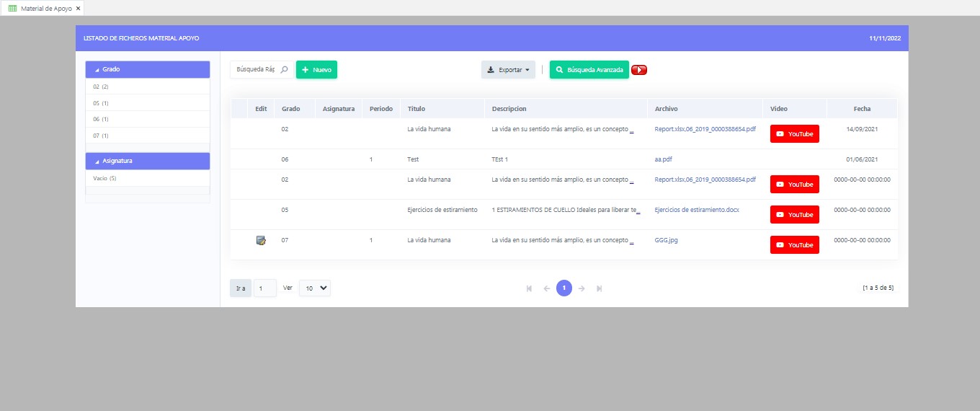Image resolution: width=980 pixels, height=411 pixels.
Task: Close the Material de Apoyo tab
Action: (x=78, y=8)
